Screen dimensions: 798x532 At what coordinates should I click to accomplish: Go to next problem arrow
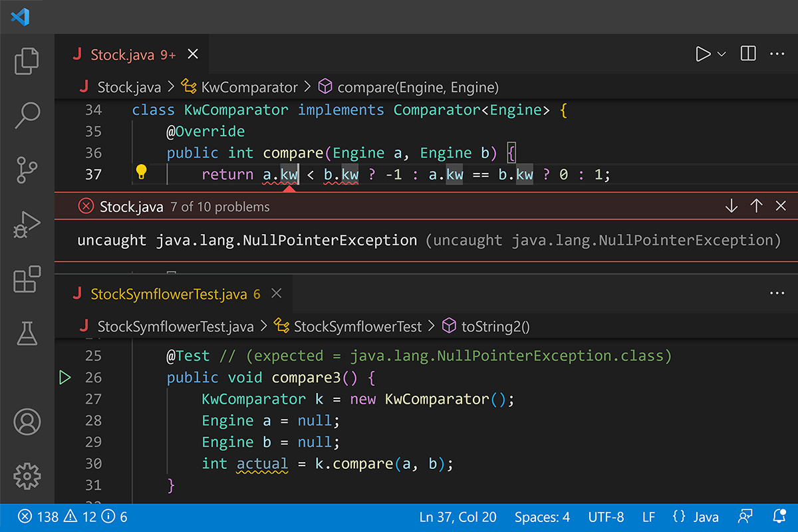coord(731,206)
